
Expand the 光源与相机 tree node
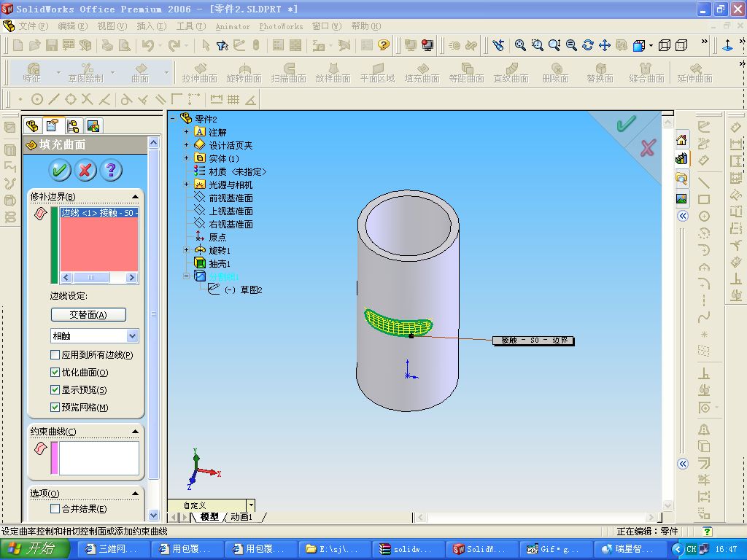186,184
